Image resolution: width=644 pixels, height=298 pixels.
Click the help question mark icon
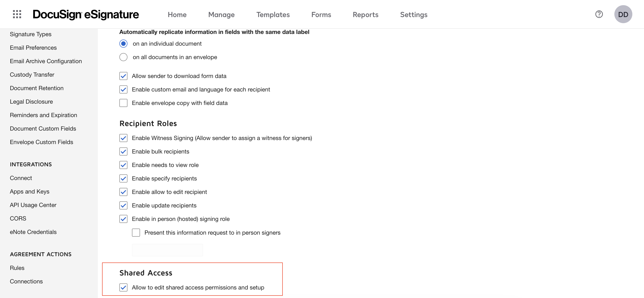[x=599, y=14]
